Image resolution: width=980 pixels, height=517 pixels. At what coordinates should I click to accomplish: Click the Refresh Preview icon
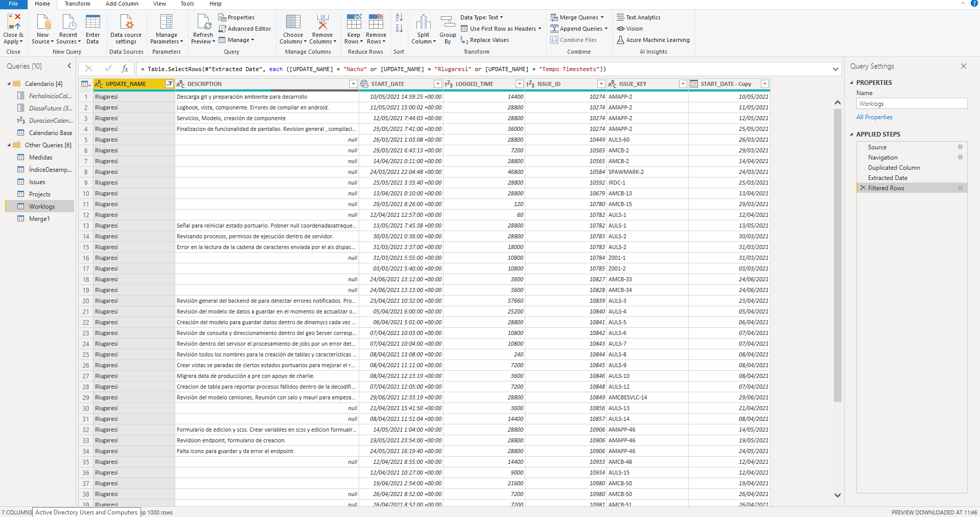[x=203, y=23]
